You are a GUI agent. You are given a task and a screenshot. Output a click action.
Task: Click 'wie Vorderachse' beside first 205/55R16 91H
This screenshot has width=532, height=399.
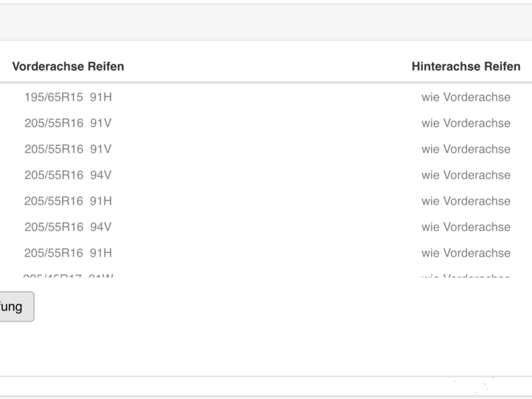coord(466,201)
